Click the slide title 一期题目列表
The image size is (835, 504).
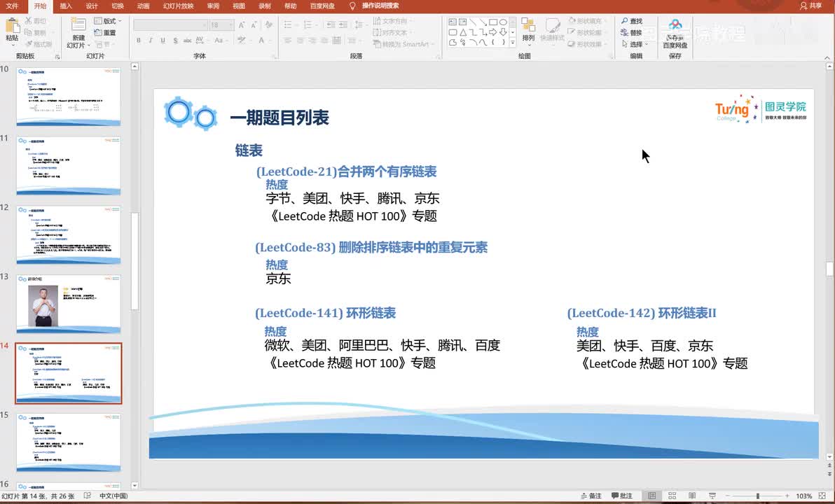tap(280, 118)
